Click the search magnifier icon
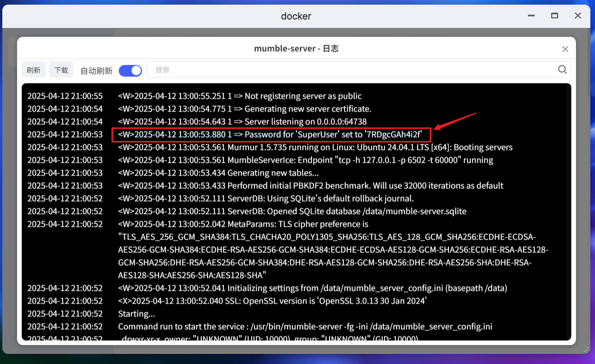This screenshot has width=595, height=364. pyautogui.click(x=562, y=69)
